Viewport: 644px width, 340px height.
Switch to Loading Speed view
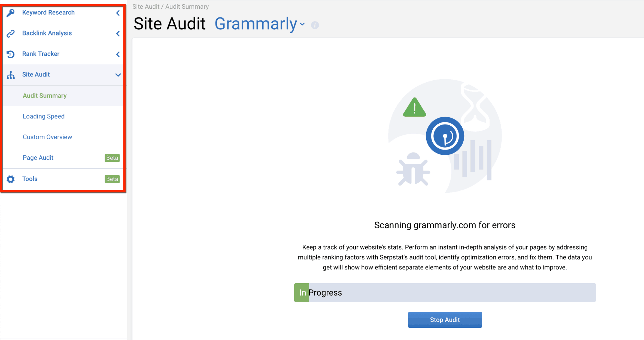point(43,116)
